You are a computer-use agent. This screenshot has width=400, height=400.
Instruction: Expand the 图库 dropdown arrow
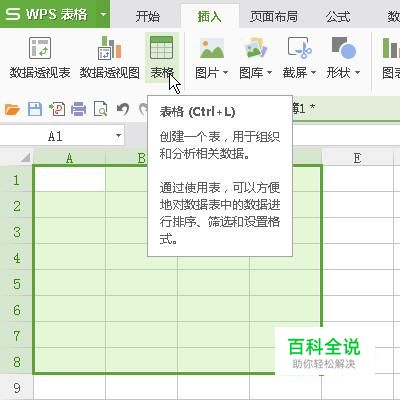pyautogui.click(x=269, y=72)
